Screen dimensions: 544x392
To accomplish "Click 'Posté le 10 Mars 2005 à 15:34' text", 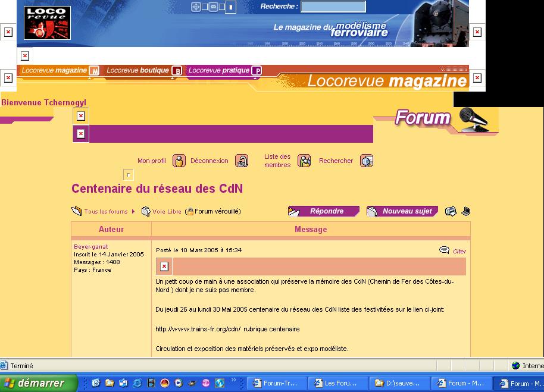I will point(199,250).
